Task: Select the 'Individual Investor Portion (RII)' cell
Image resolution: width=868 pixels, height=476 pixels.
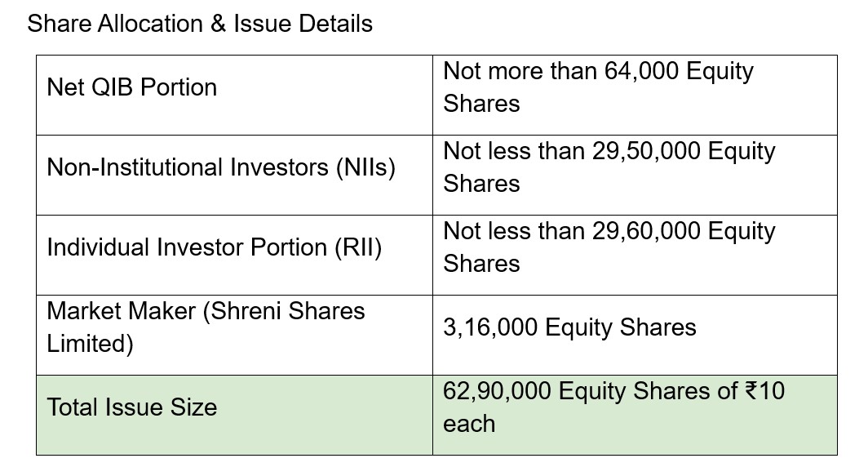Action: (x=234, y=255)
